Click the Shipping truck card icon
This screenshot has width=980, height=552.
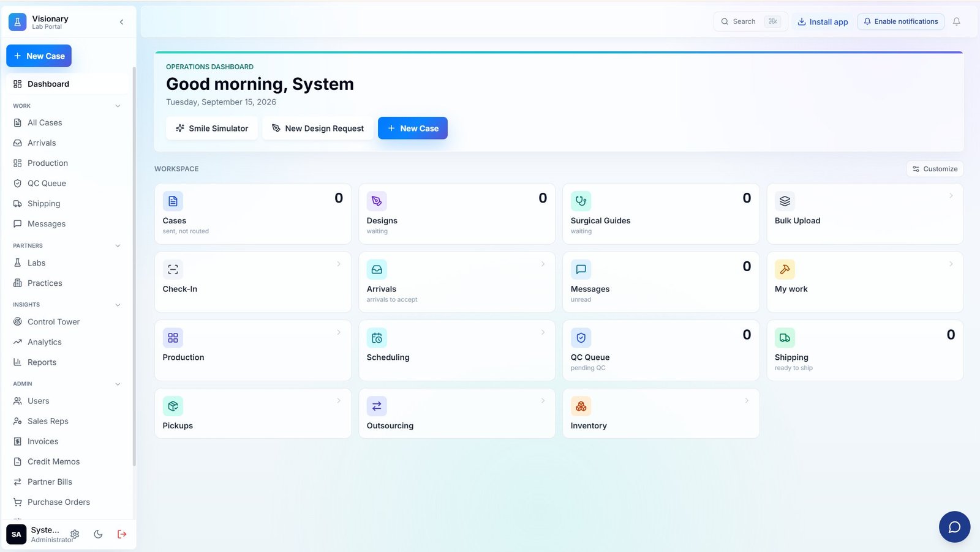point(785,338)
